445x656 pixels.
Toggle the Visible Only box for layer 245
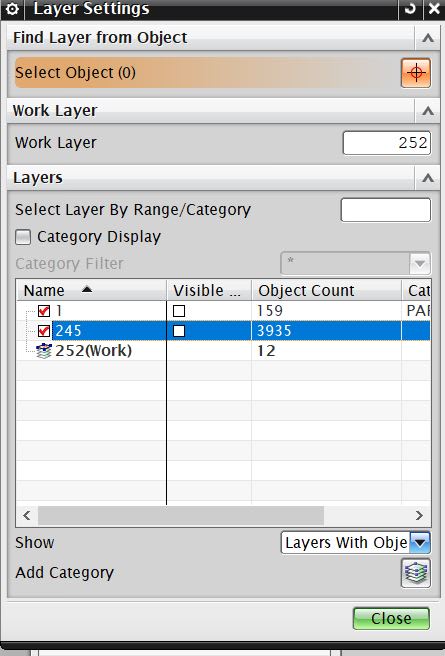(x=179, y=331)
